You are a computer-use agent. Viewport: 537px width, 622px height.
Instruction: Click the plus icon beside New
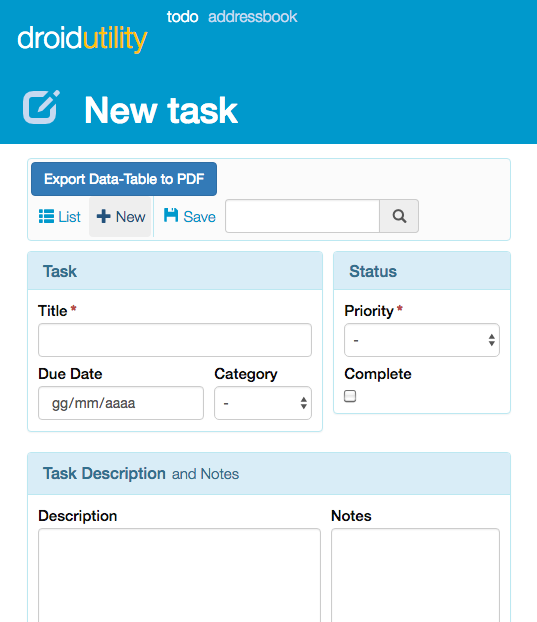point(104,217)
